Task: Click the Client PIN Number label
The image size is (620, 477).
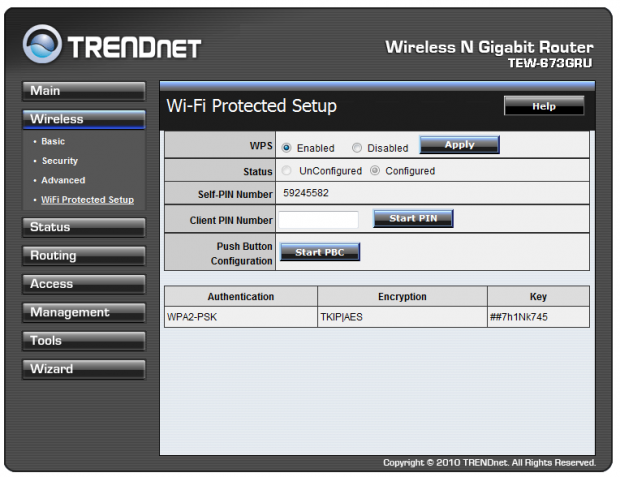Action: point(231,220)
